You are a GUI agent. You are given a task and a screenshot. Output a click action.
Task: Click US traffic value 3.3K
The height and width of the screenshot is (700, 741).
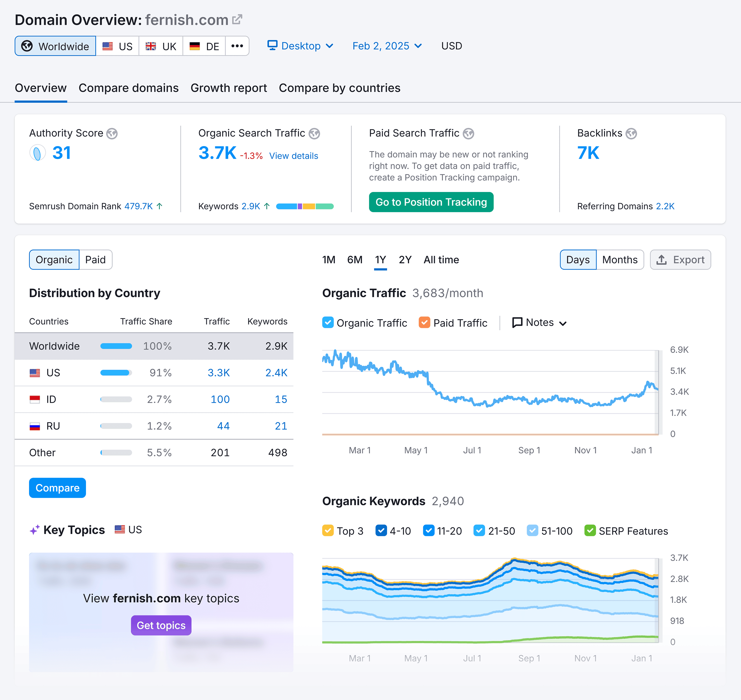pyautogui.click(x=219, y=373)
